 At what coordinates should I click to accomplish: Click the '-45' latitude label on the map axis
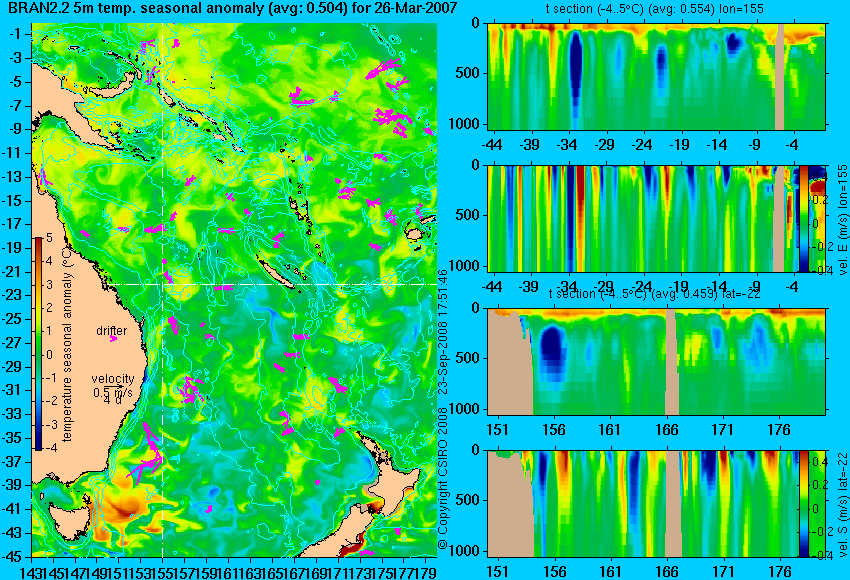click(12, 557)
